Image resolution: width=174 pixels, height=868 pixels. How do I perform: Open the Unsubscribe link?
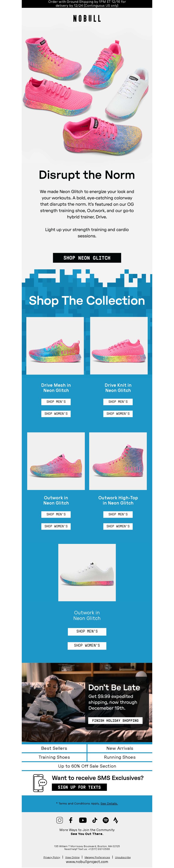point(123,857)
